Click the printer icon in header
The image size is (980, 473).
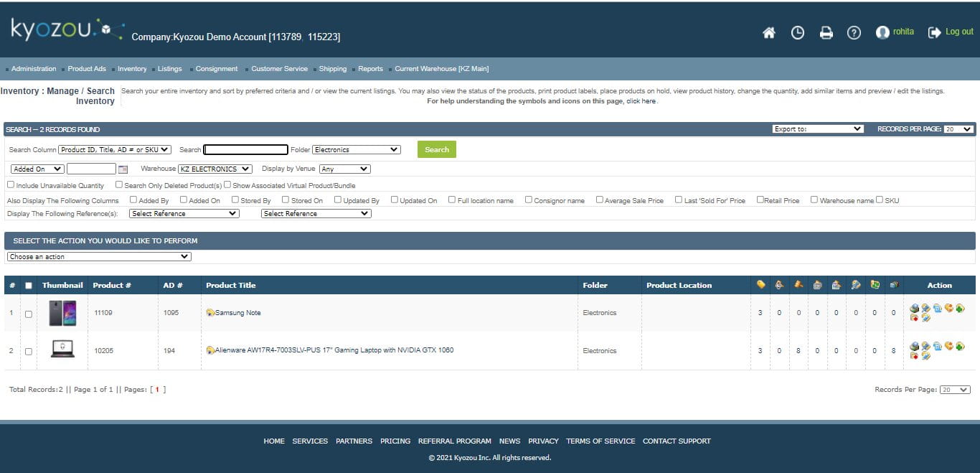826,33
